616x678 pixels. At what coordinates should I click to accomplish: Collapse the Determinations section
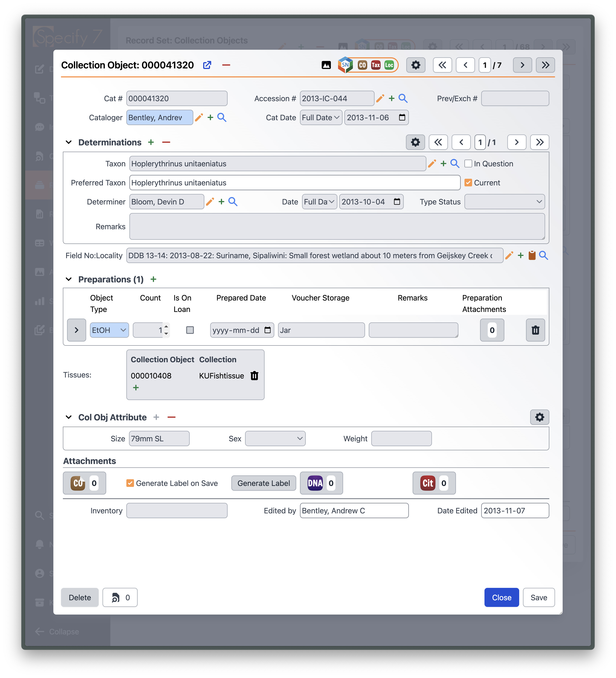pos(69,142)
